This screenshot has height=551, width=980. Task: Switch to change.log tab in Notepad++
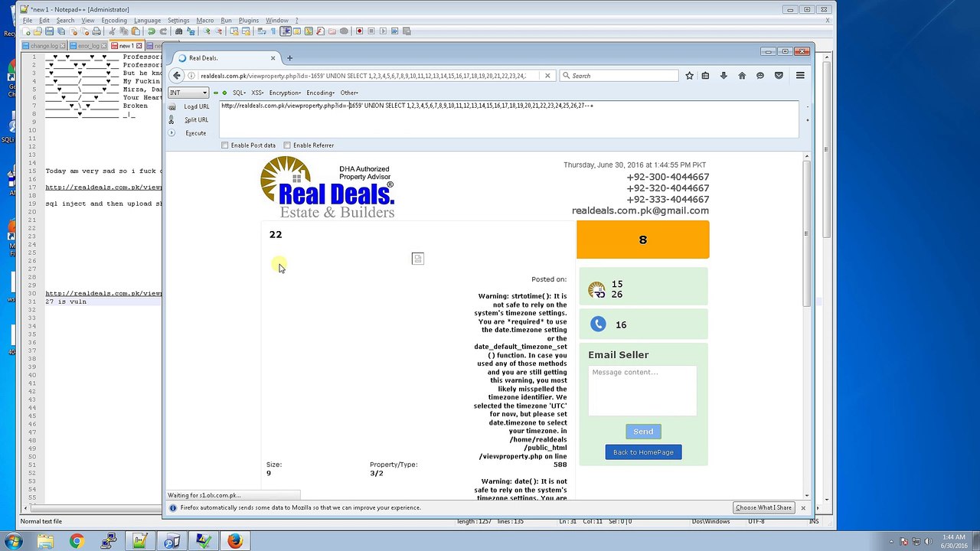coord(44,46)
